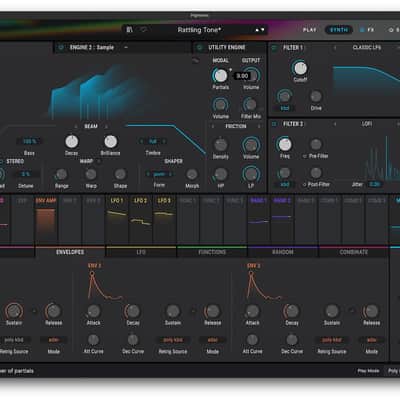The image size is (400, 400).
Task: Click the Filter 1 Drive knob
Action: pyautogui.click(x=316, y=97)
